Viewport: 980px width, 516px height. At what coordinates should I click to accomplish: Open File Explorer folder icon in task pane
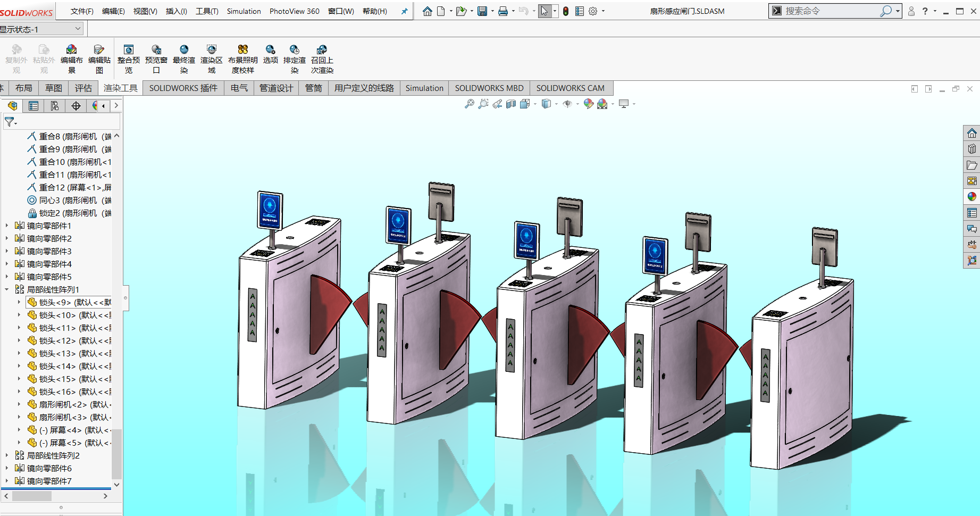972,165
